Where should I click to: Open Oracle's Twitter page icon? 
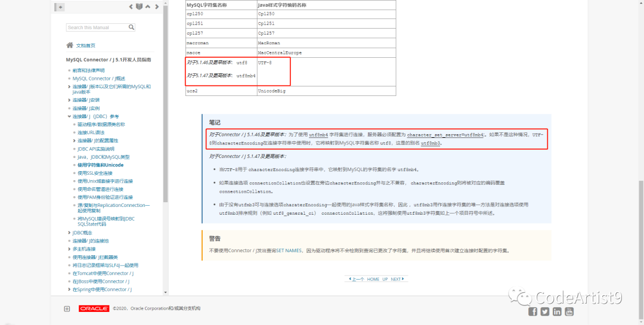click(545, 311)
